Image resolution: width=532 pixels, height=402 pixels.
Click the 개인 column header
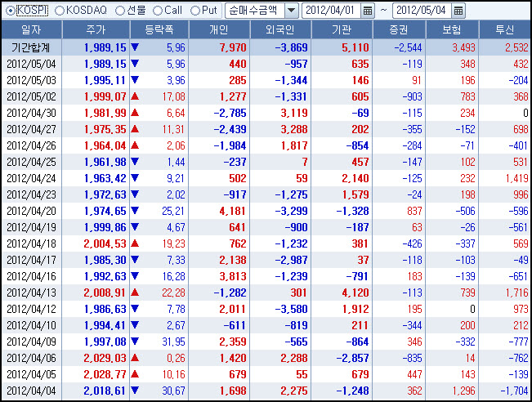(219, 30)
